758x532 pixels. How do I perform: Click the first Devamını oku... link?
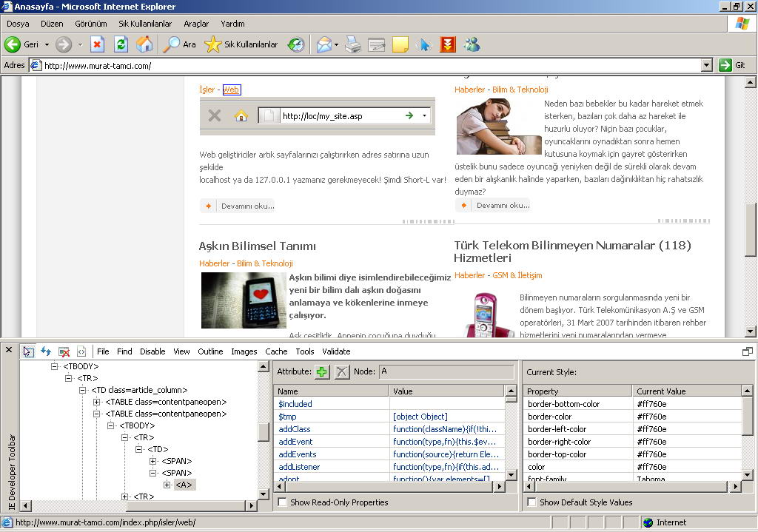tap(247, 206)
